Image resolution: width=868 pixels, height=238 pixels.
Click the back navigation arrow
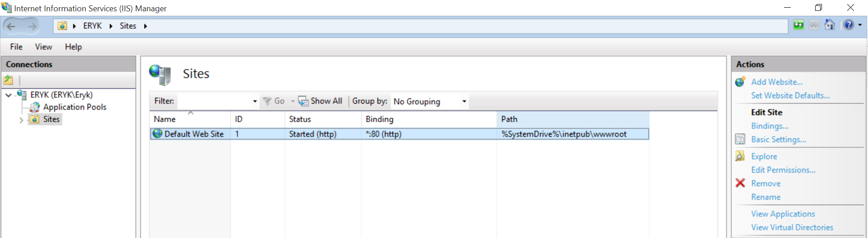[x=11, y=26]
